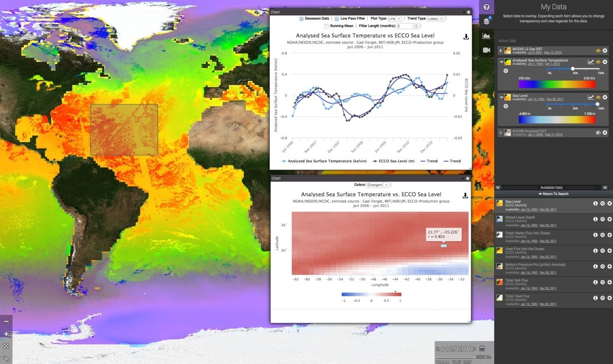
Task: Click the Sea Level opacity slider handle
Action: click(597, 104)
